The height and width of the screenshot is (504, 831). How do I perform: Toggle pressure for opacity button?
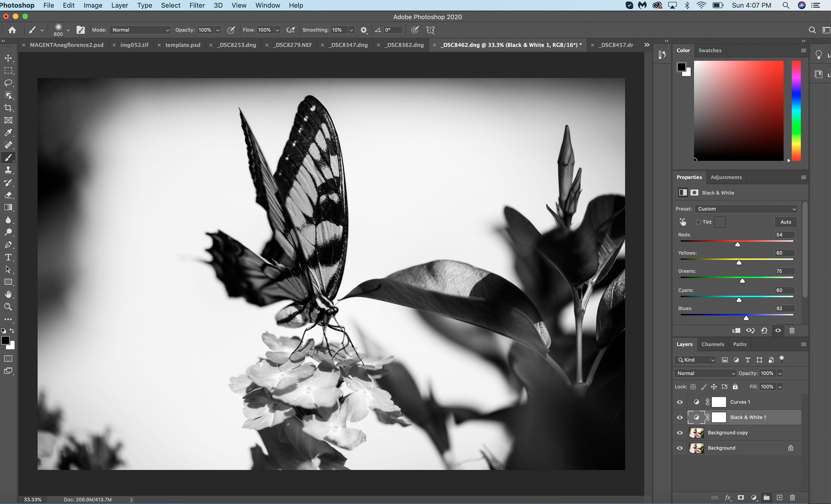tap(231, 30)
